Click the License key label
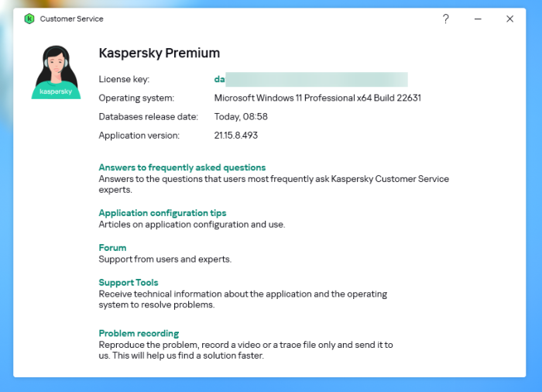 [x=124, y=79]
